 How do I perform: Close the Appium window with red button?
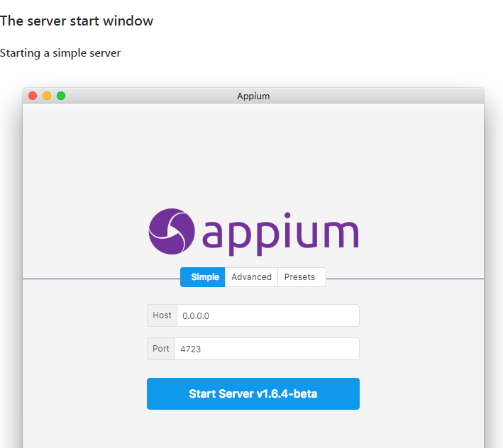tap(33, 96)
